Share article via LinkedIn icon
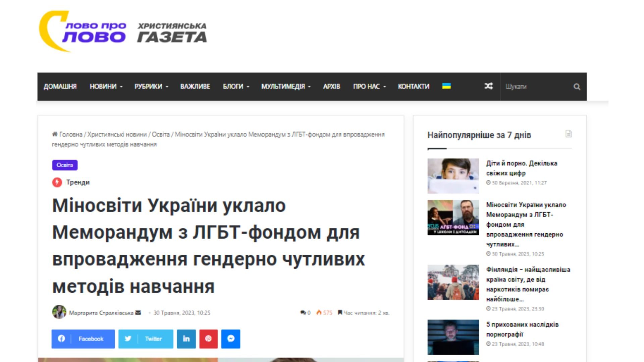 point(186,339)
